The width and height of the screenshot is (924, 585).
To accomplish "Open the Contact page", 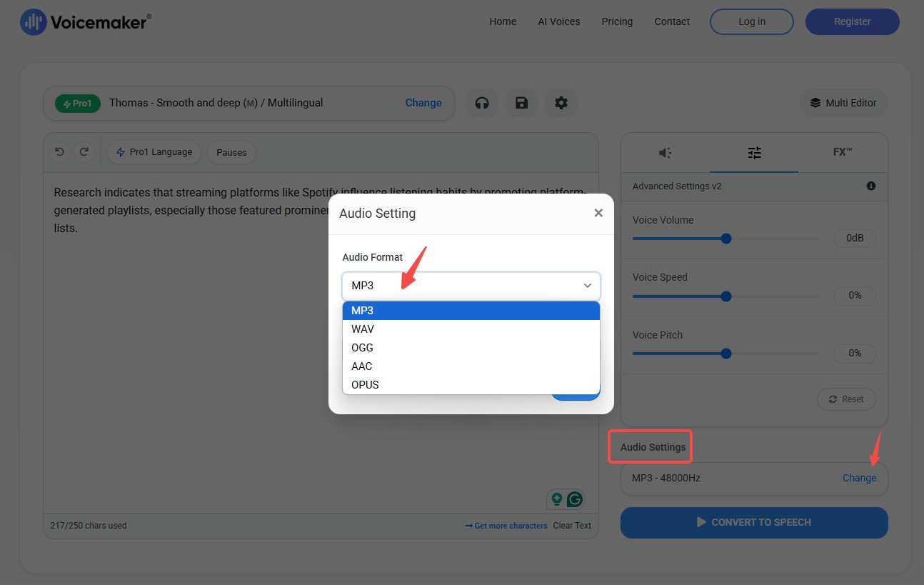I will click(x=672, y=21).
